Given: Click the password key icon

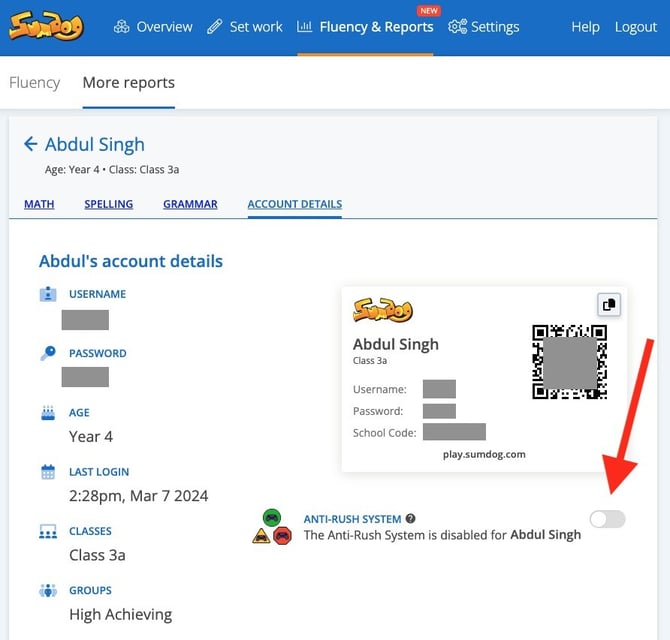Looking at the screenshot, I should (x=48, y=353).
